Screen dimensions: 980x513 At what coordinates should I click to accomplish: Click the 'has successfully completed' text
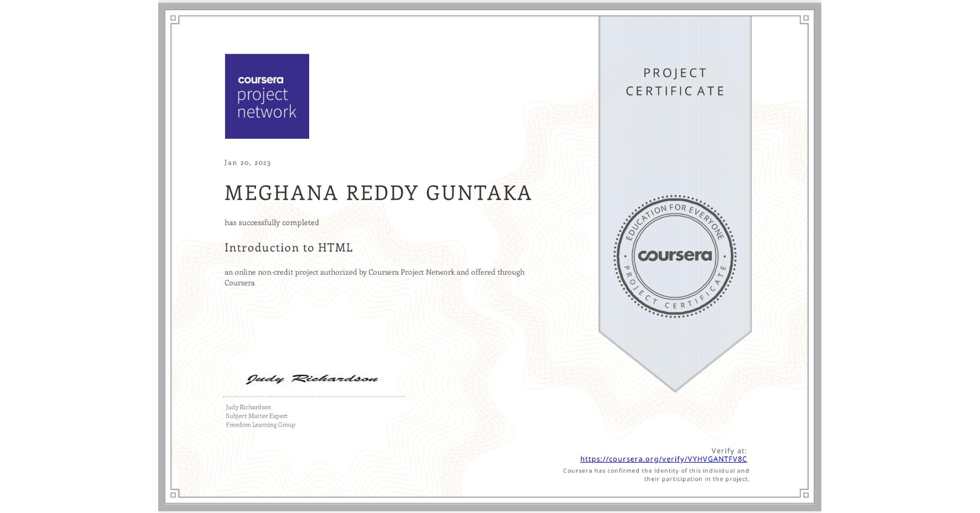(272, 222)
